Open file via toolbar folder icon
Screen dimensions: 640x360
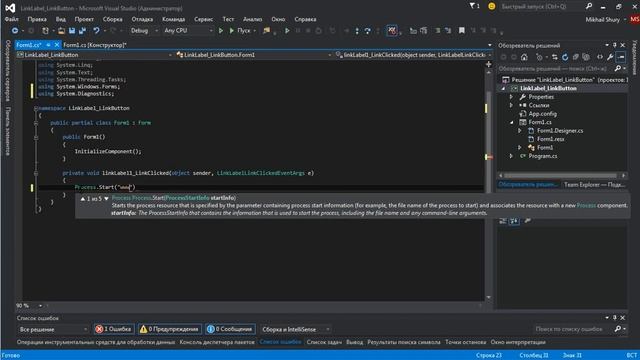pyautogui.click(x=61, y=31)
